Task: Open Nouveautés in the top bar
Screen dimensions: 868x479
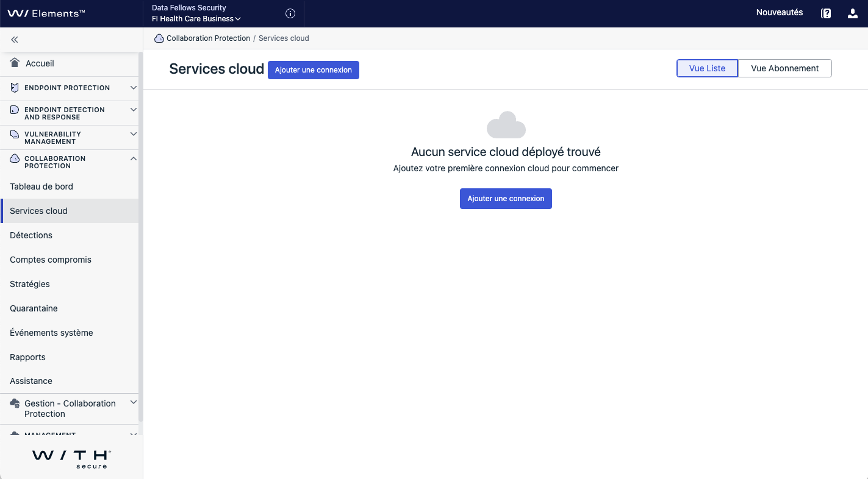Action: [779, 12]
